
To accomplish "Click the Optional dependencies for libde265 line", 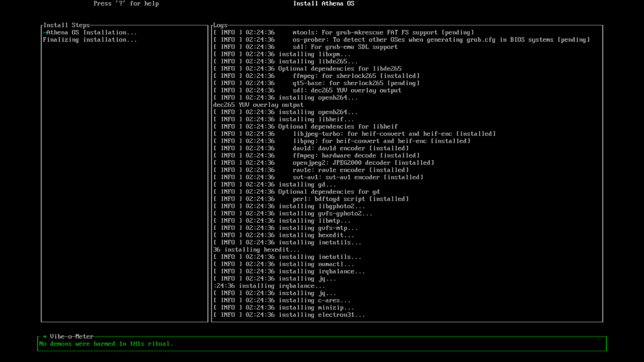I will (308, 68).
